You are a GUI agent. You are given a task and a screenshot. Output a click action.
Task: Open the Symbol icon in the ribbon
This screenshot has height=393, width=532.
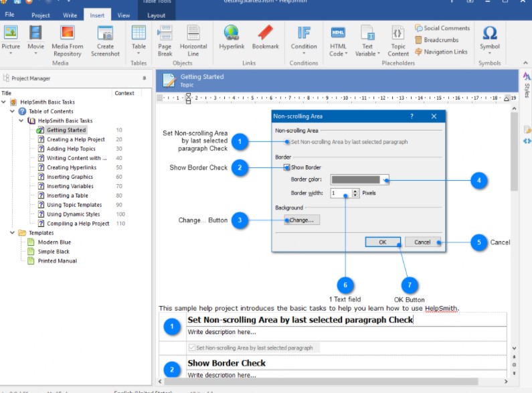coord(489,33)
